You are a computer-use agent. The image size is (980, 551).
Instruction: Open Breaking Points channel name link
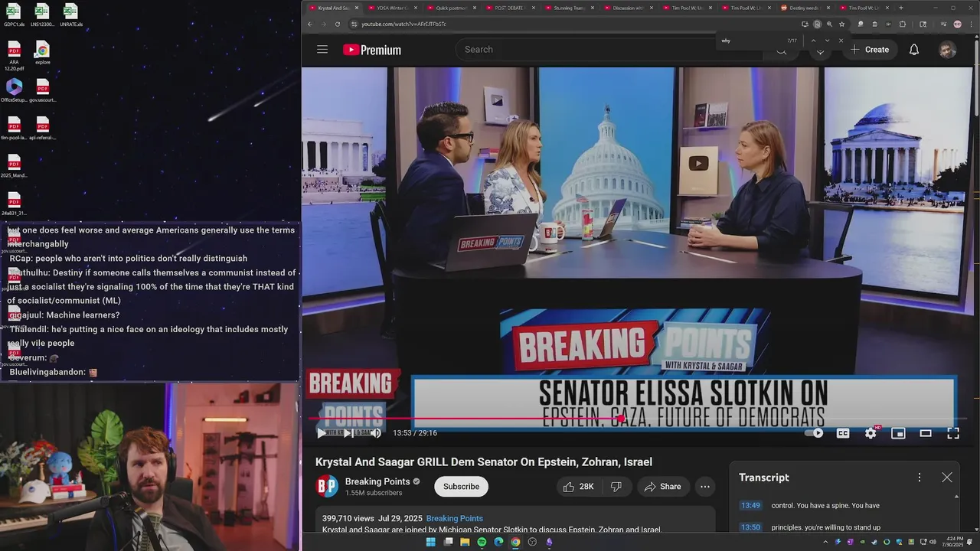pyautogui.click(x=377, y=481)
